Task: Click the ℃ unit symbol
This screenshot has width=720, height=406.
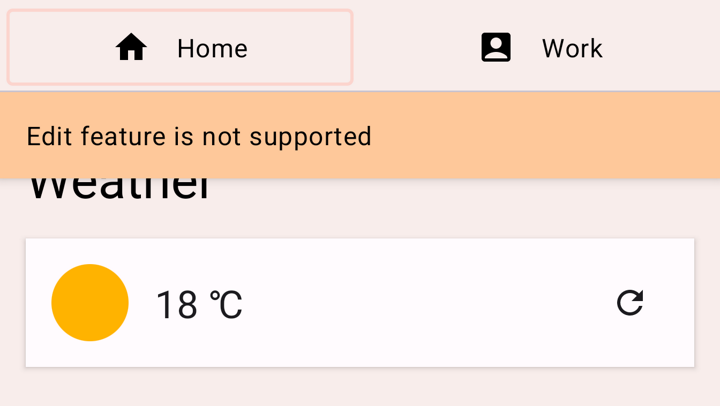Action: (226, 305)
